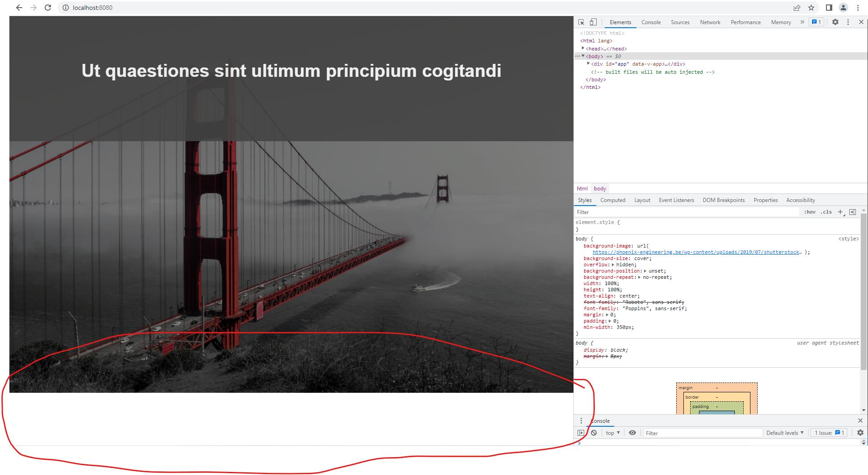Reload the localhost page
Viewport: 868px width, 475px height.
pyautogui.click(x=48, y=8)
